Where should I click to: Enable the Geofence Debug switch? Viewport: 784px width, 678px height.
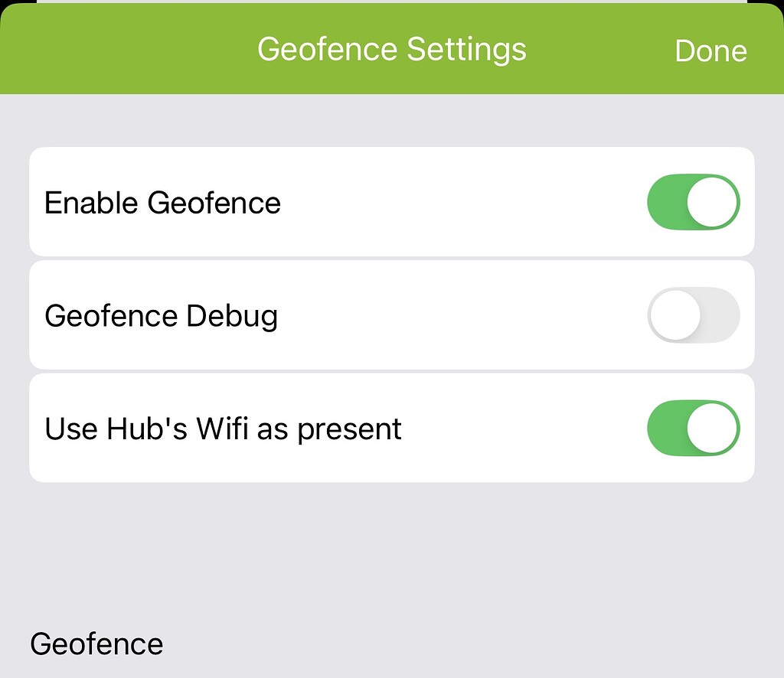(x=693, y=315)
